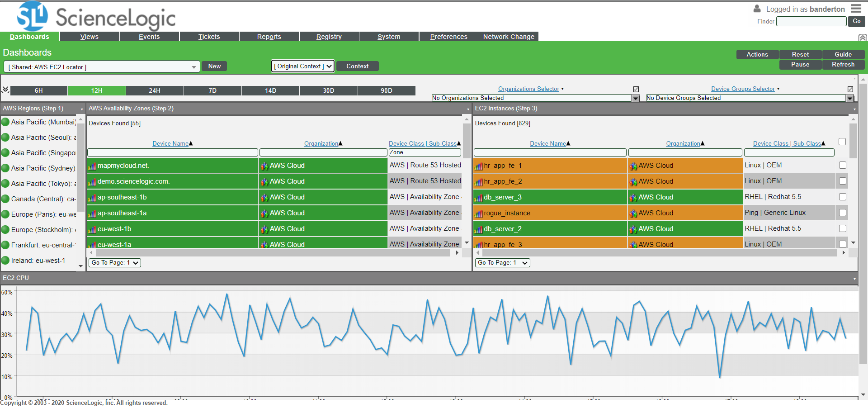Open the Original Context dropdown
The image size is (868, 408).
click(x=303, y=66)
